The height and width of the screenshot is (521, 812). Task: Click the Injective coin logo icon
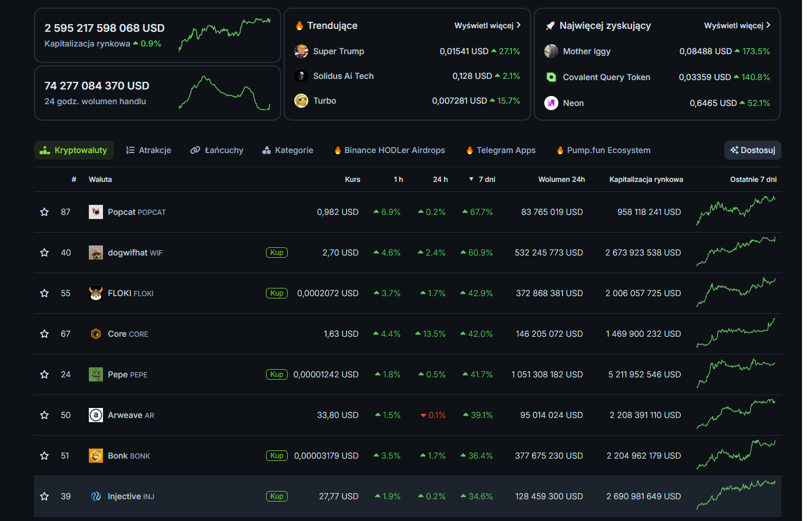pyautogui.click(x=96, y=496)
